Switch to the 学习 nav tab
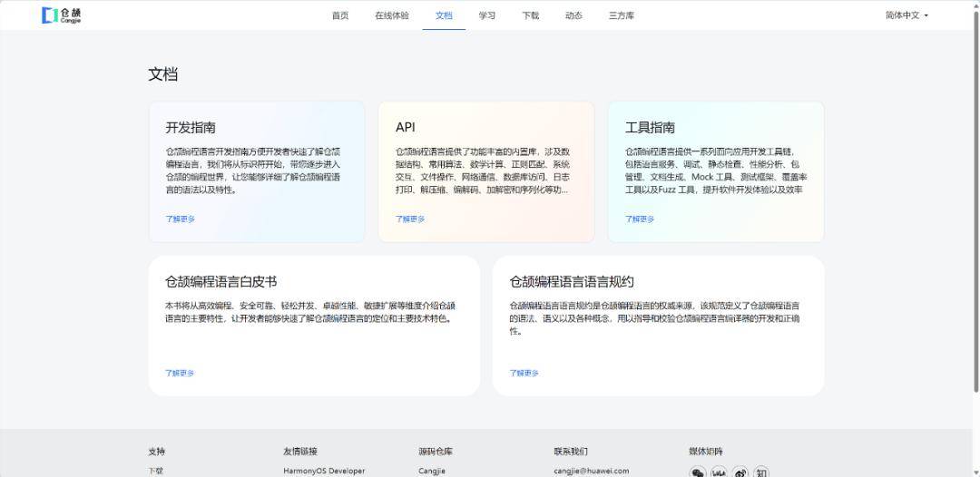The width and height of the screenshot is (980, 477). pyautogui.click(x=487, y=15)
